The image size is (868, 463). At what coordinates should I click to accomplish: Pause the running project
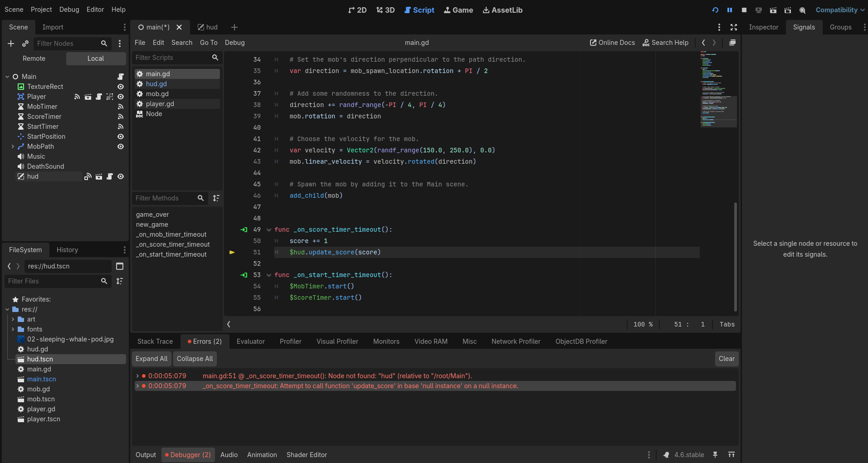point(730,10)
